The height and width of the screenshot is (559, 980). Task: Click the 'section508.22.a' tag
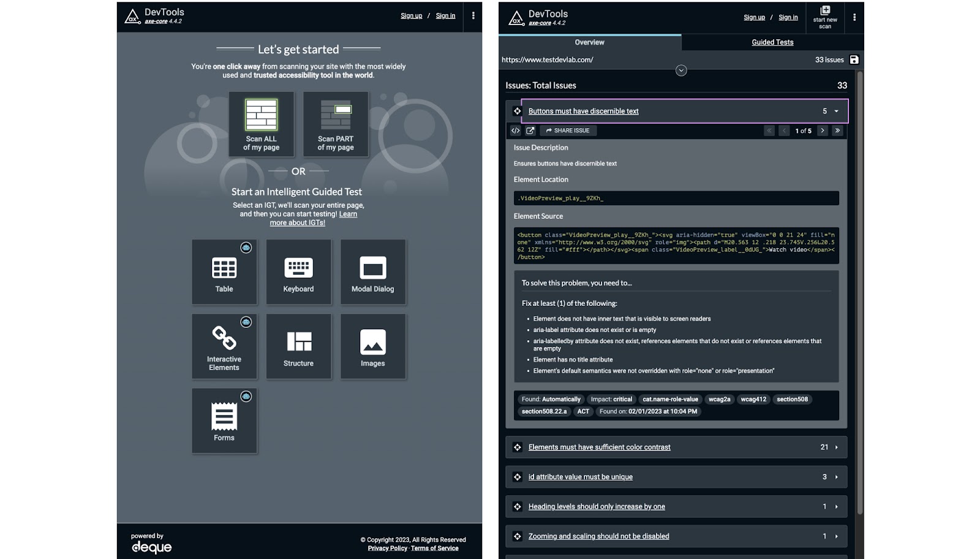point(545,412)
